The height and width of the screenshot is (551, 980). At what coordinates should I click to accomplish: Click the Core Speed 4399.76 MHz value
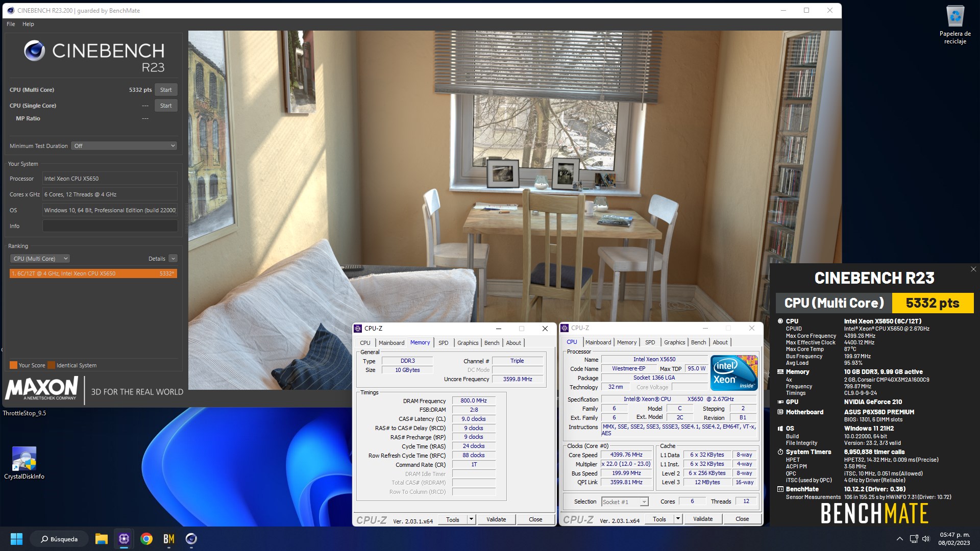[626, 455]
